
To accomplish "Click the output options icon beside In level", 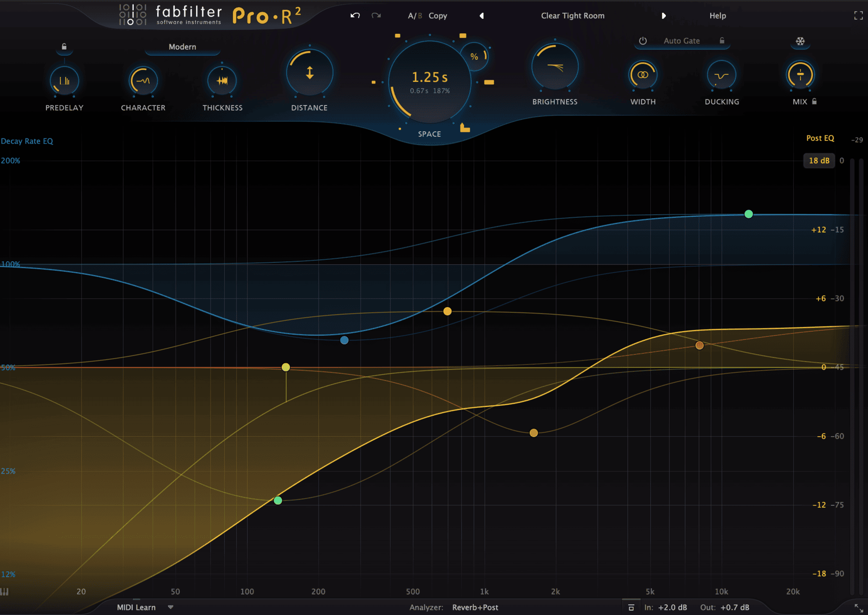I will 631,607.
